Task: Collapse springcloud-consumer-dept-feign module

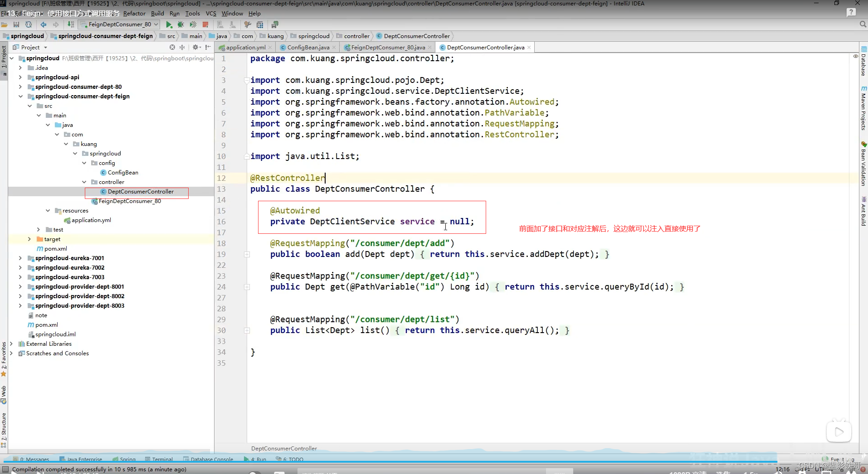Action: [x=20, y=96]
